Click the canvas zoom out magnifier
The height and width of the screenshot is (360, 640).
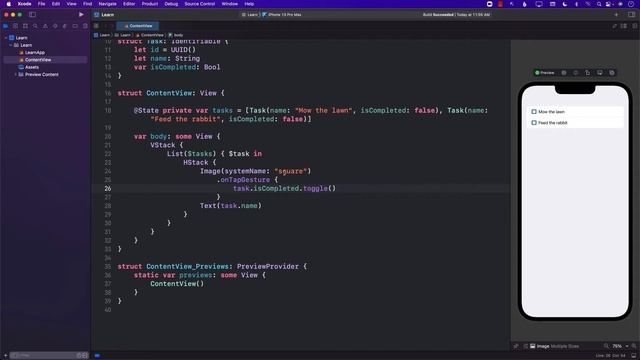pos(606,346)
